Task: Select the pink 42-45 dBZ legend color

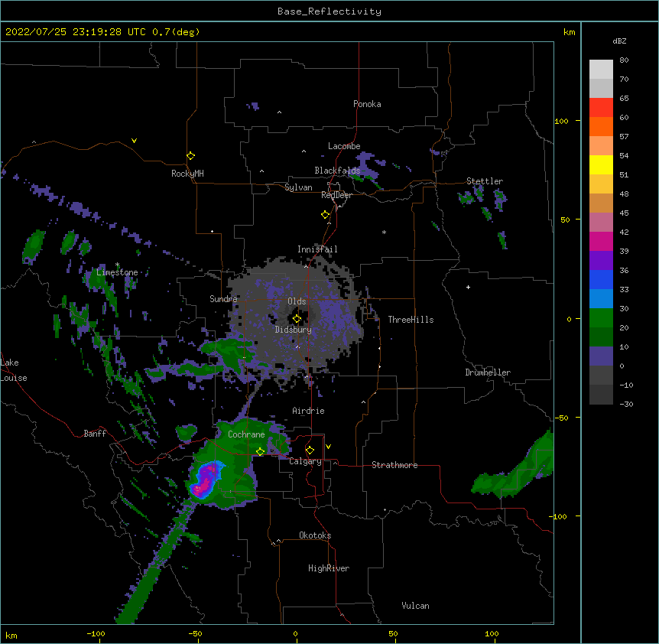Action: (x=601, y=223)
